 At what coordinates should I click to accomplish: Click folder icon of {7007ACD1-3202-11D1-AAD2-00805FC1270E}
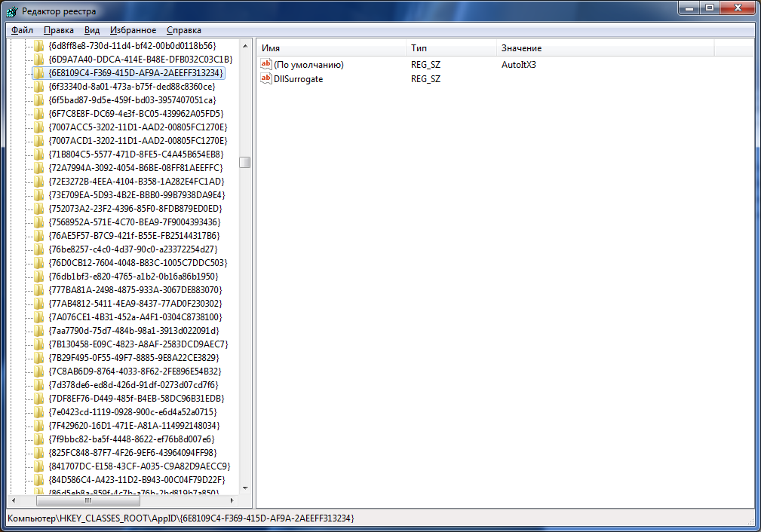pyautogui.click(x=38, y=141)
